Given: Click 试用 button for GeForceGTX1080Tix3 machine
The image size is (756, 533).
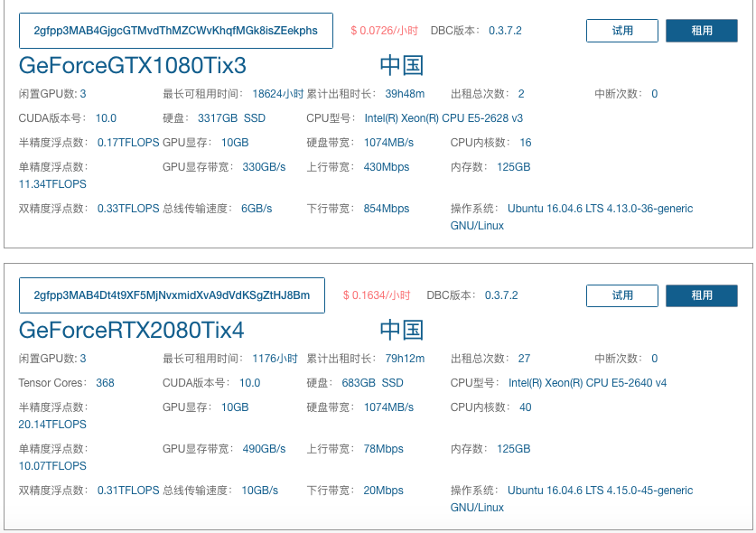Looking at the screenshot, I should click(x=622, y=31).
